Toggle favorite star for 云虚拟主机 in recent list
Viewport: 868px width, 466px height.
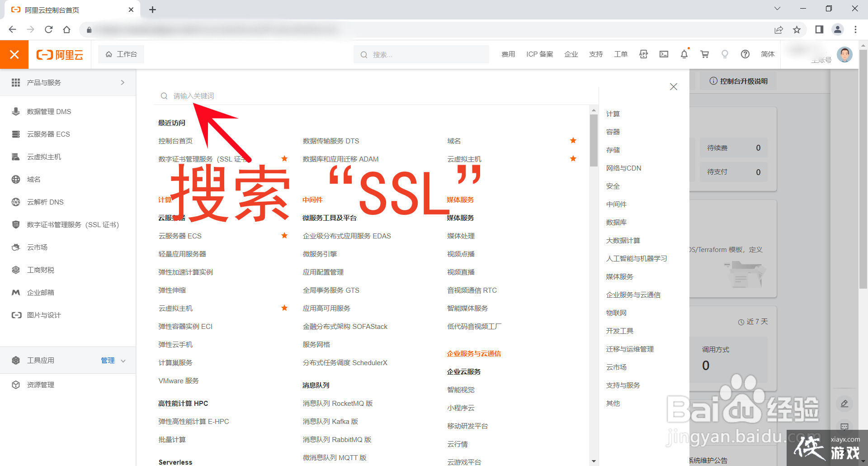(x=573, y=159)
